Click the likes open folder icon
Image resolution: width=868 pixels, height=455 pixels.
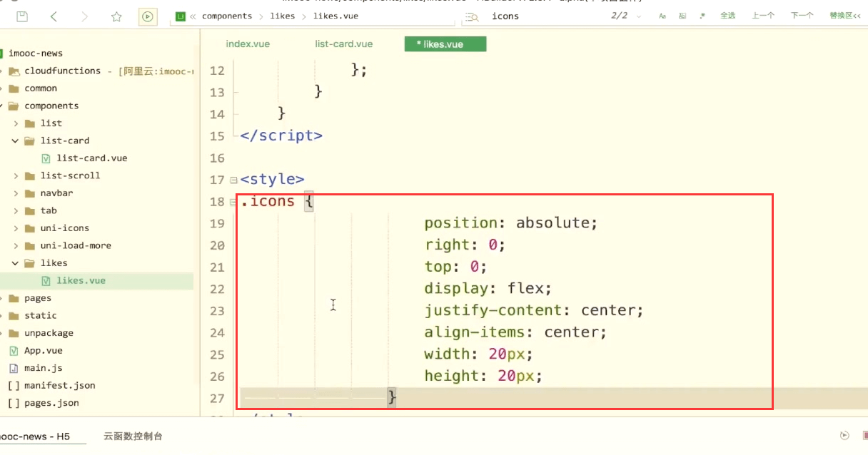tap(29, 263)
